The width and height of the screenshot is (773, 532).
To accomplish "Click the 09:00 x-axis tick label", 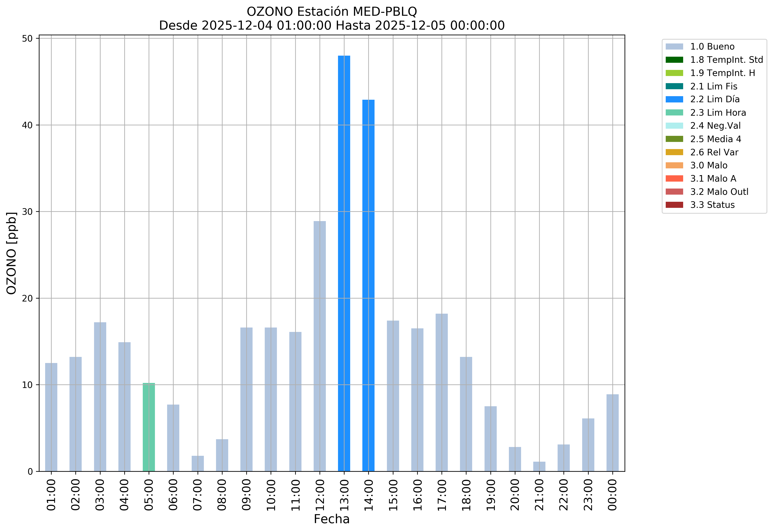I will [x=246, y=495].
